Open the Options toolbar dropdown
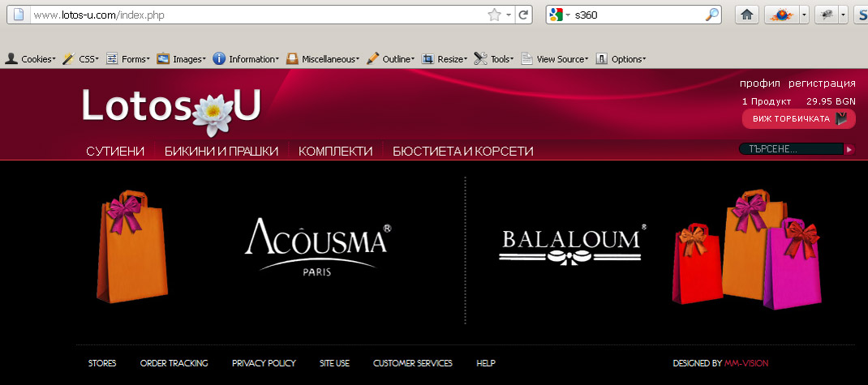 pyautogui.click(x=621, y=58)
